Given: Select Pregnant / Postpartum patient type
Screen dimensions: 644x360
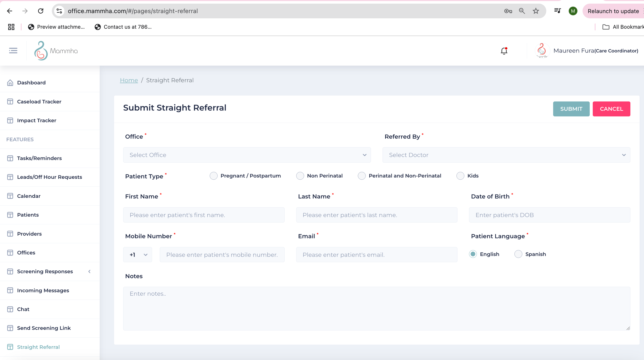Looking at the screenshot, I should pyautogui.click(x=214, y=176).
